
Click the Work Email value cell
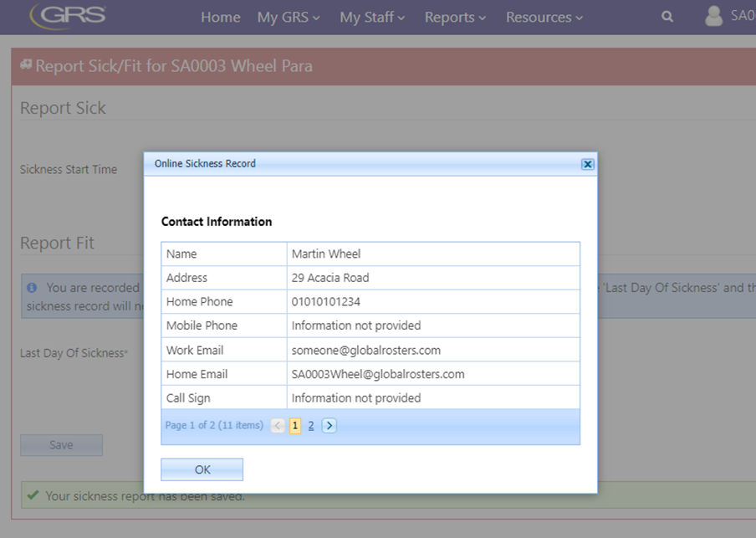[x=433, y=350]
